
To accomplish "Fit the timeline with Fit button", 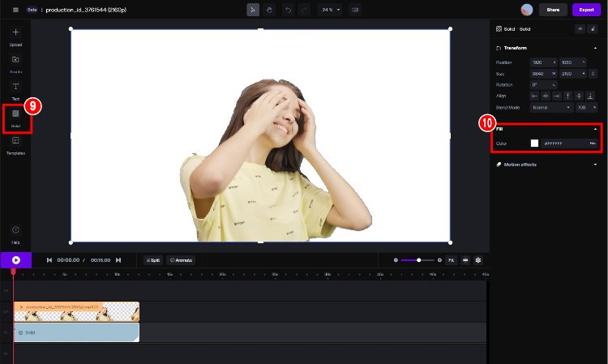I will pos(452,260).
